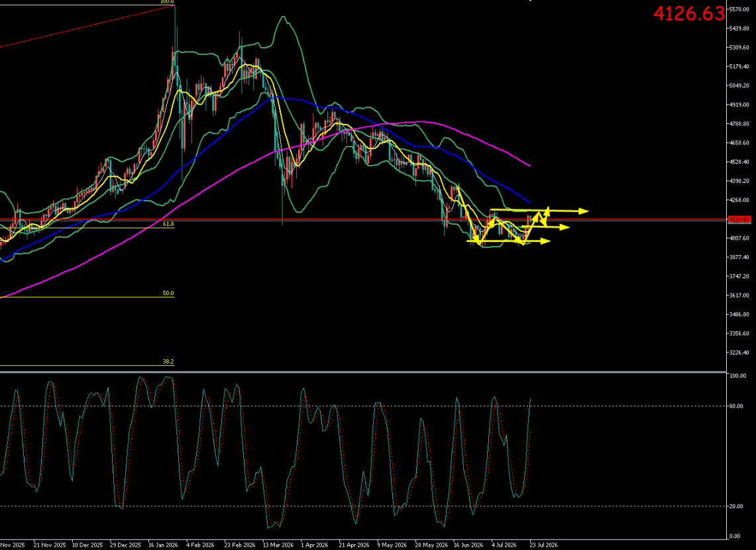Image resolution: width=756 pixels, height=550 pixels.
Task: Select the red 4138.83 current price tag
Action: point(739,219)
